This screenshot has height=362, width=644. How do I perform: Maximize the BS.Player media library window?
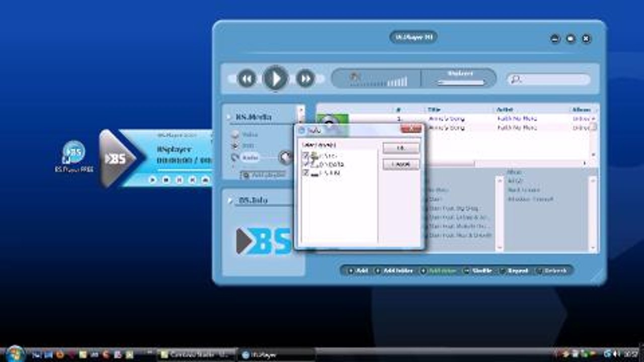[x=571, y=39]
